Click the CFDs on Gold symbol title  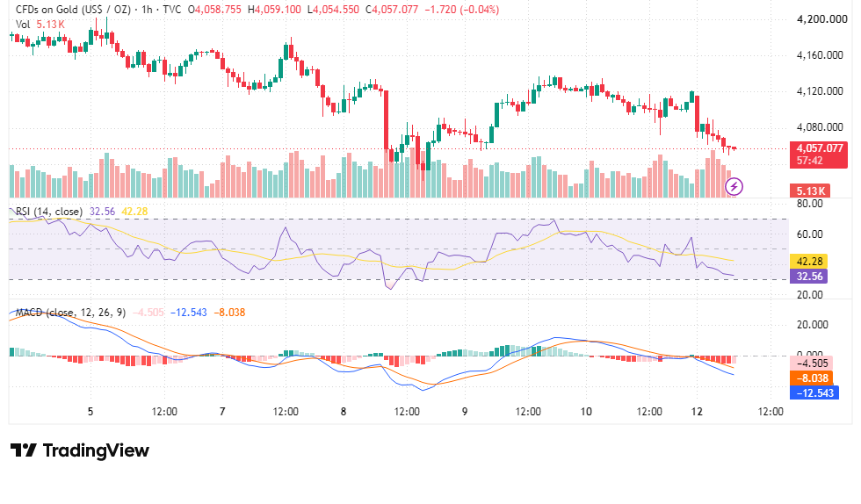coord(74,10)
